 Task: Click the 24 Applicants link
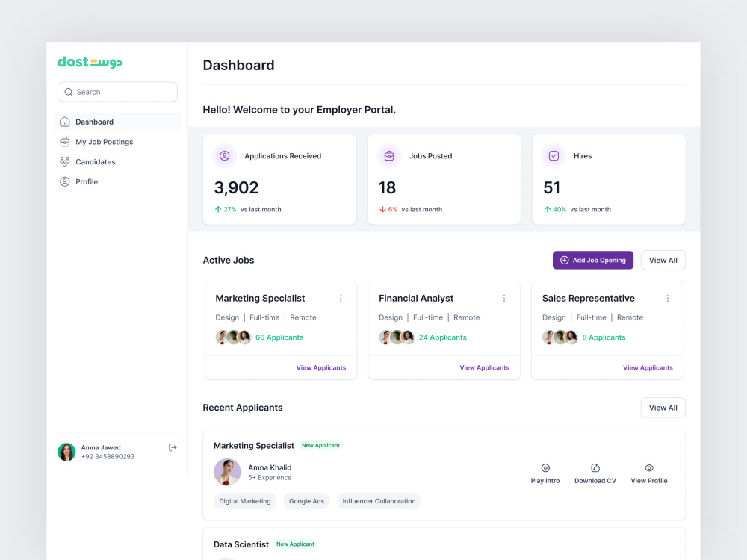(x=442, y=337)
